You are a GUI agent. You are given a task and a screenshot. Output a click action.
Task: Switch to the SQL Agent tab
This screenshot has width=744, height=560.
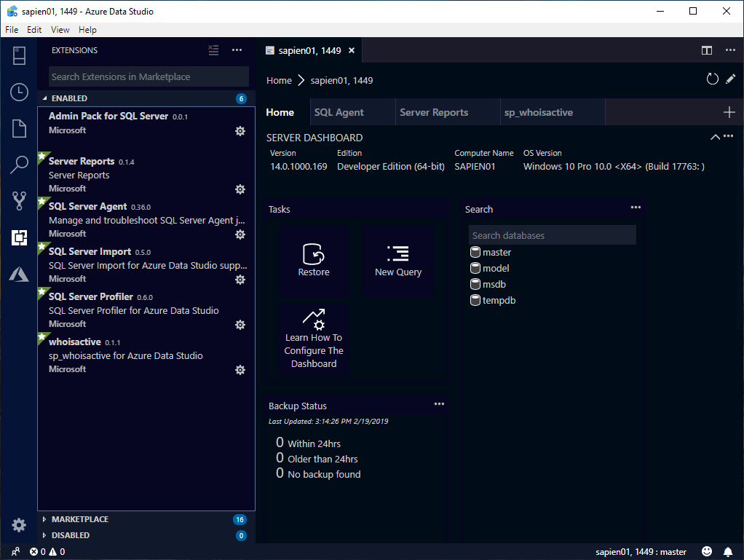coord(353,112)
